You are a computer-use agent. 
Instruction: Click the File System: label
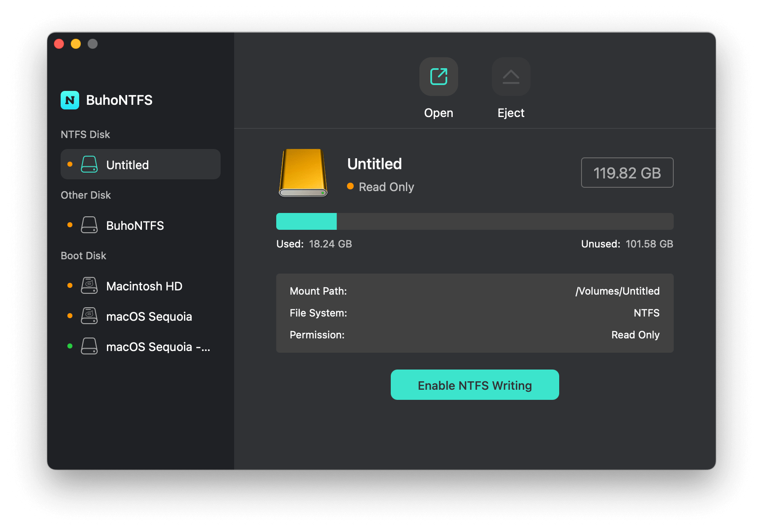[318, 313]
